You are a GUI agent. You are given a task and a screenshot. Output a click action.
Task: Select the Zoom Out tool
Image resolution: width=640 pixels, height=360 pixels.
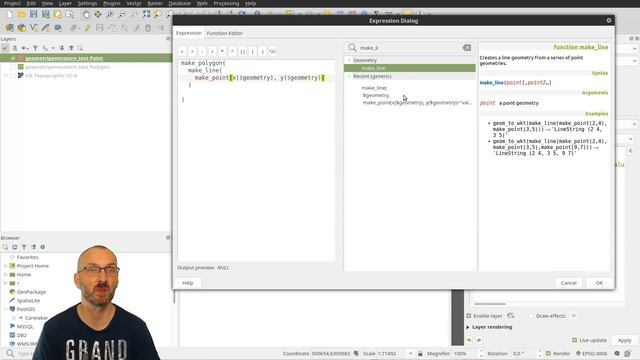coord(122,14)
